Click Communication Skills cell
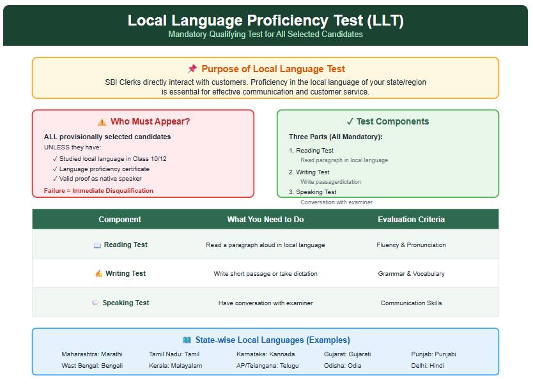533x392 pixels. point(412,303)
